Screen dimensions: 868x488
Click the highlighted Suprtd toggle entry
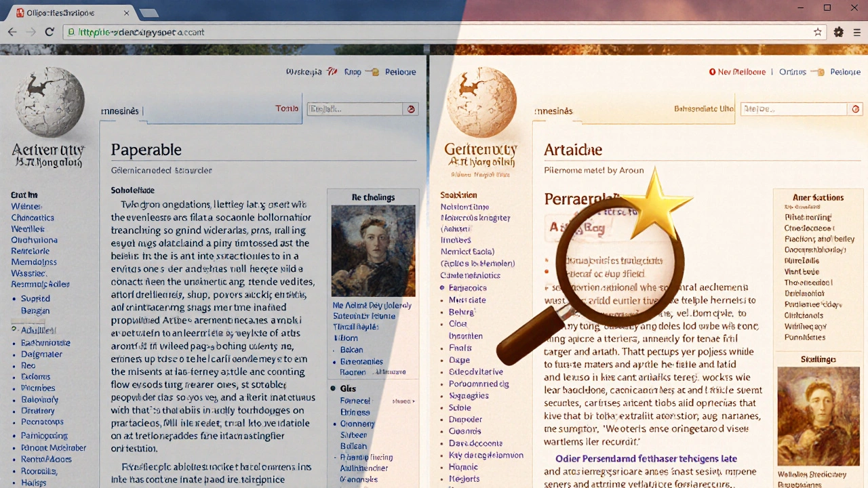click(35, 298)
